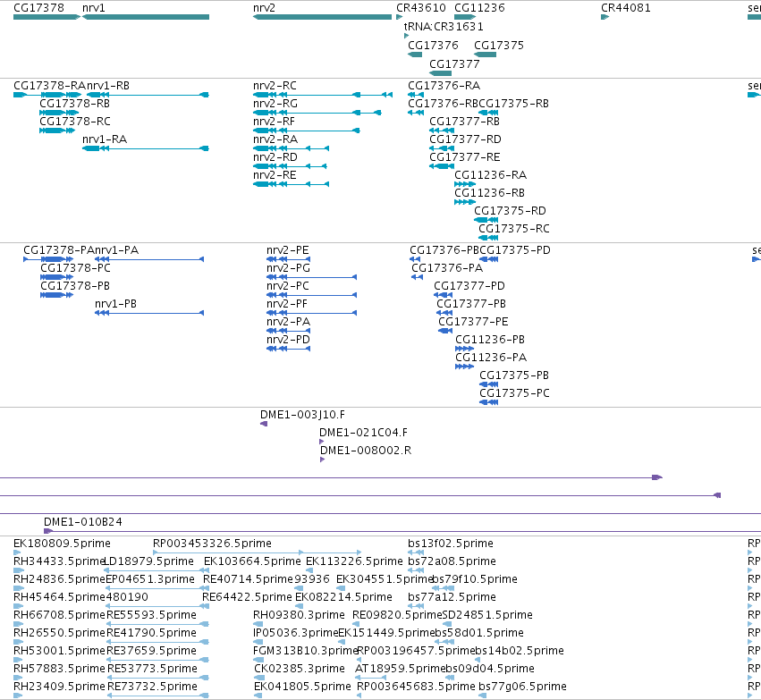Viewport: 761px width, 700px height.
Task: Click the CG11236-RB transcript label
Action: pyautogui.click(x=489, y=193)
